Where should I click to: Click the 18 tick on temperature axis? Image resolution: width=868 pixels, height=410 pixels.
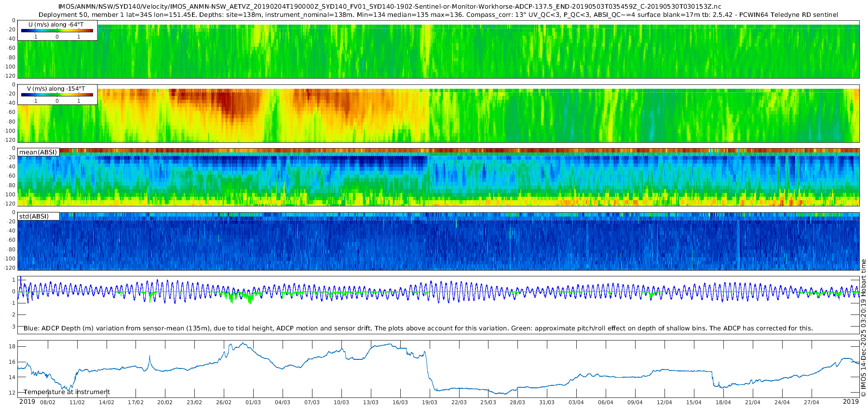pyautogui.click(x=12, y=346)
